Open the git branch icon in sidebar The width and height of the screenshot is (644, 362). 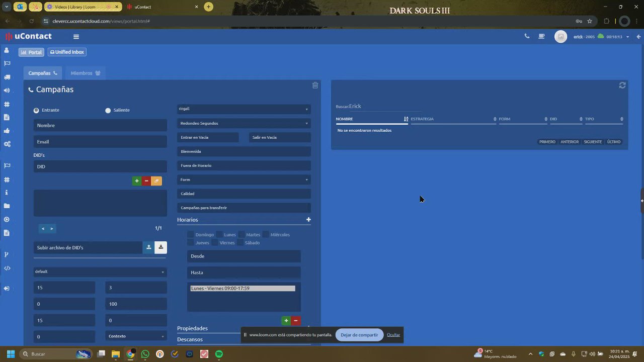click(x=7, y=254)
